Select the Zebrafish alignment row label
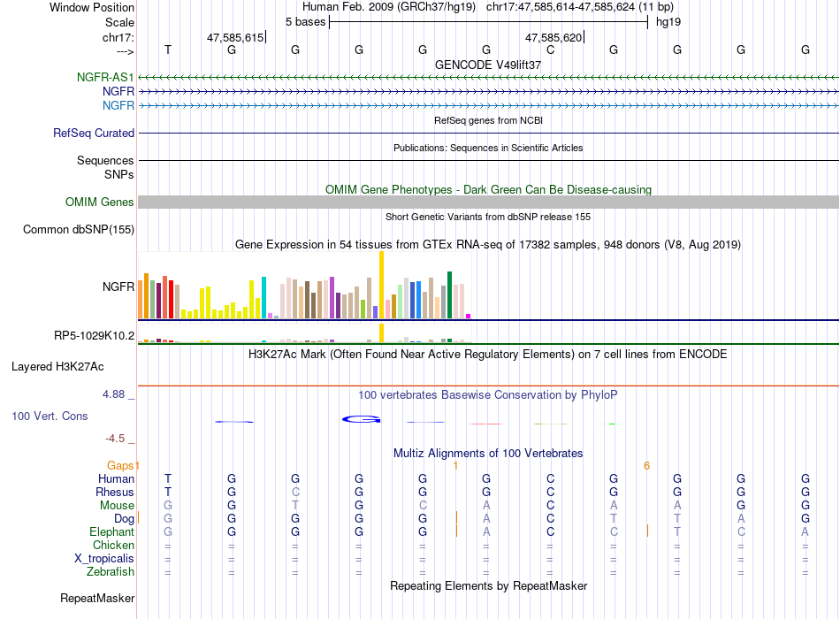 click(x=111, y=572)
